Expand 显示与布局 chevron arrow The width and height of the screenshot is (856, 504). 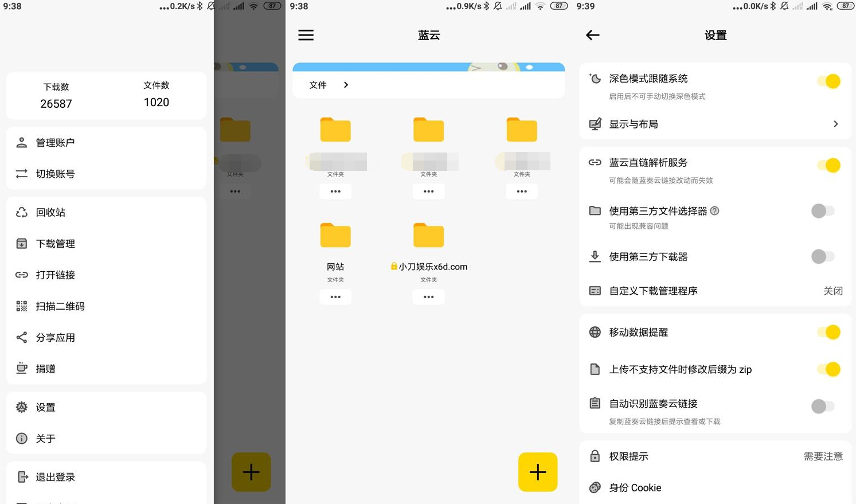[x=836, y=124]
